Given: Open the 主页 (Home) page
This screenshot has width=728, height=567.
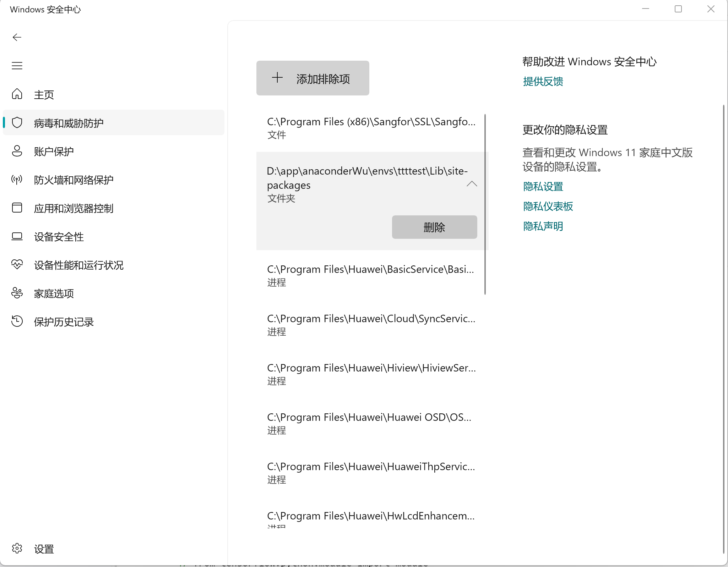Looking at the screenshot, I should (x=44, y=94).
